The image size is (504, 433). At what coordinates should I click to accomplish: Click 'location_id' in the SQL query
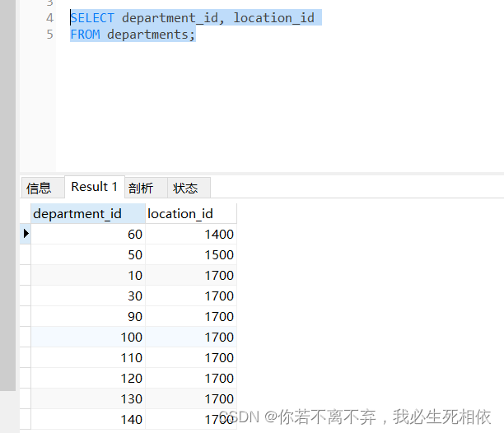[x=274, y=18]
